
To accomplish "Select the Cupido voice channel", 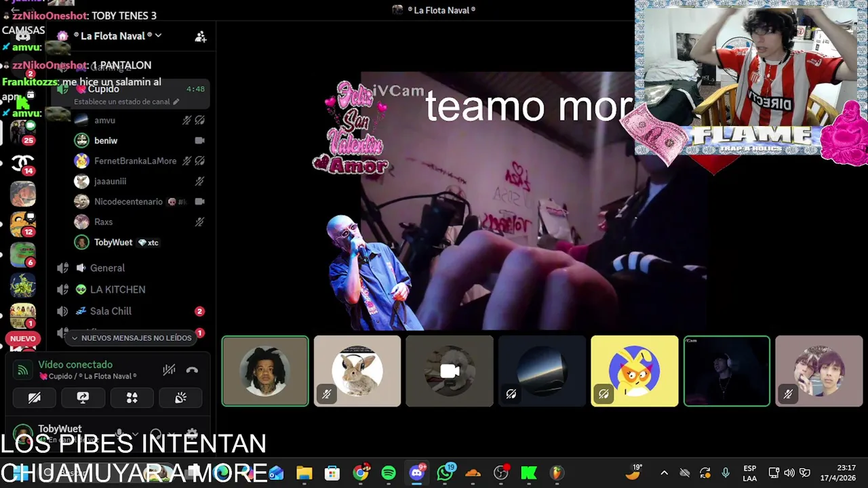I will [130, 94].
